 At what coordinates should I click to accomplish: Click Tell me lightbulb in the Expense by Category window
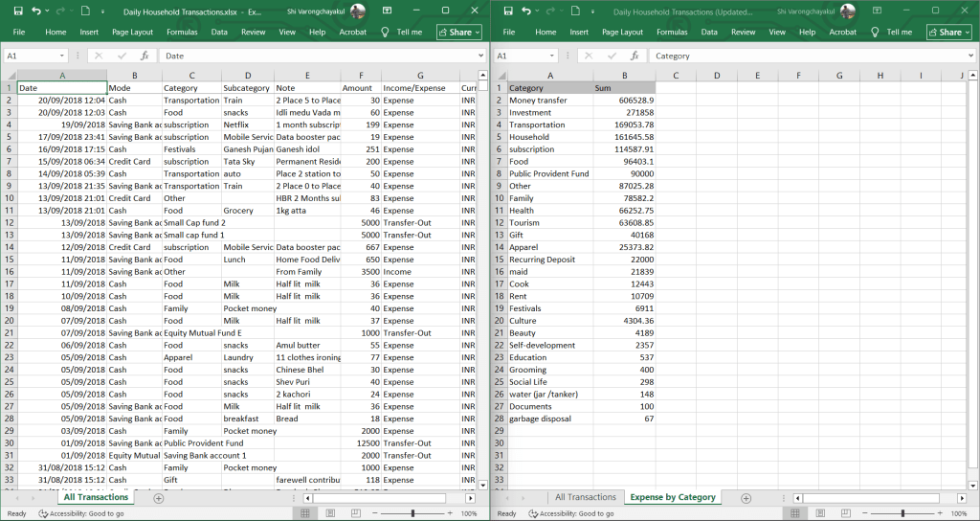pos(875,32)
